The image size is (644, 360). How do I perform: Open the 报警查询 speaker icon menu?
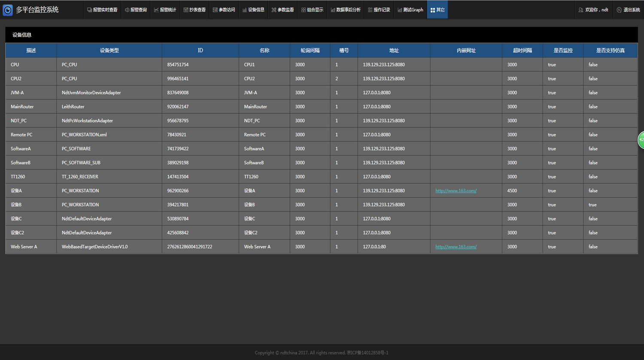(x=136, y=10)
